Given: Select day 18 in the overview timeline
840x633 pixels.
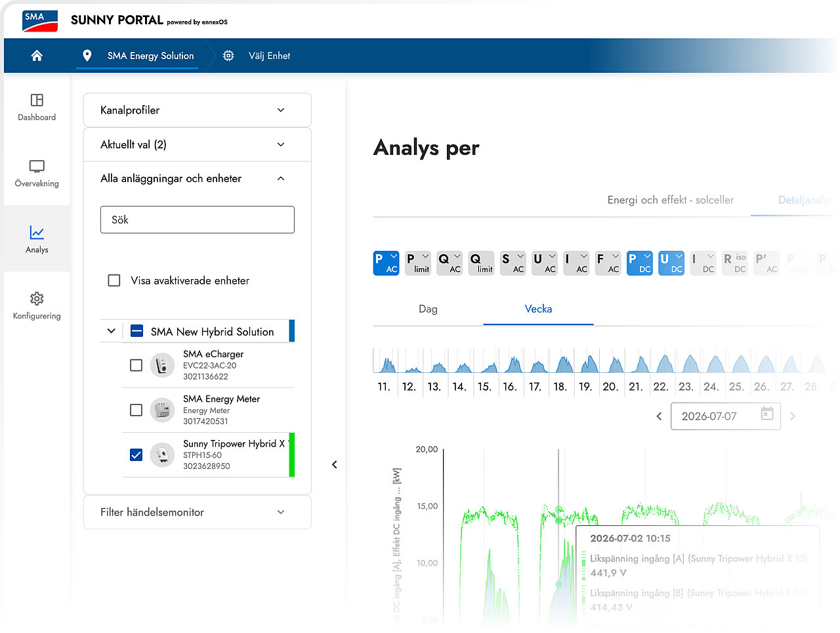Looking at the screenshot, I should (560, 387).
